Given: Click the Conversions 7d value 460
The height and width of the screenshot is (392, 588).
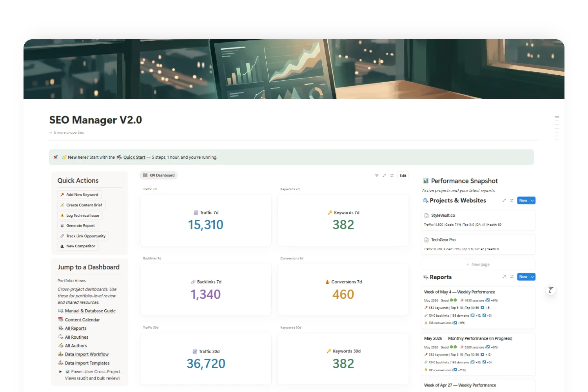Looking at the screenshot, I should [x=343, y=294].
